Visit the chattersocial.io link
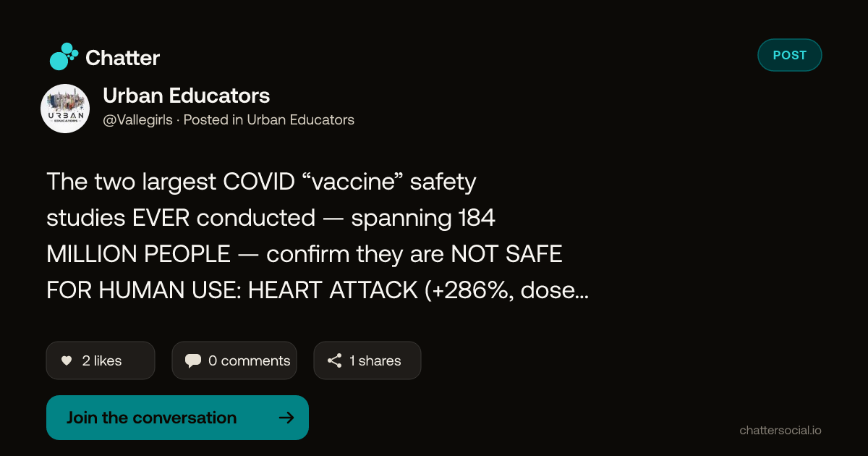 (x=780, y=430)
